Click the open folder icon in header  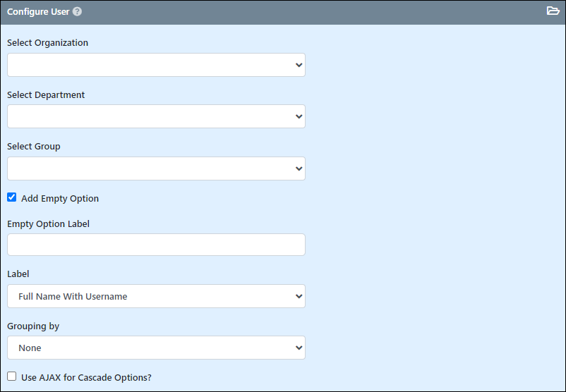553,11
